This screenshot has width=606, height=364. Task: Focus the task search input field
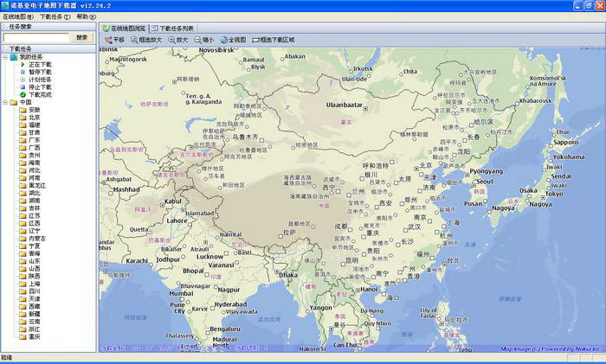[36, 37]
